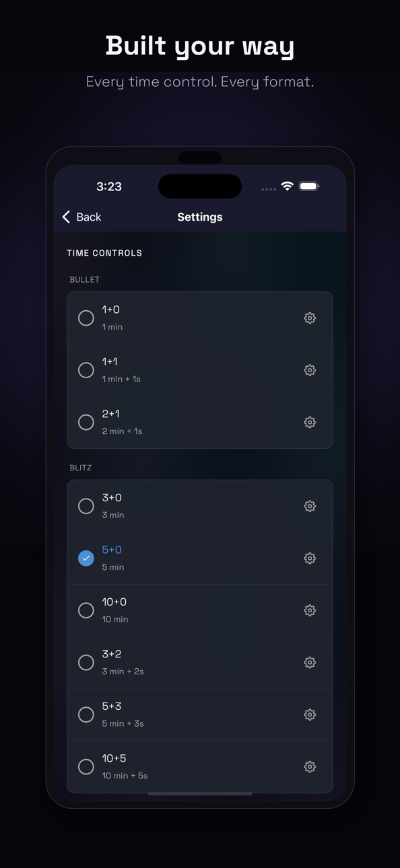Select the 3+0 radio button
400x868 pixels.
pyautogui.click(x=86, y=506)
